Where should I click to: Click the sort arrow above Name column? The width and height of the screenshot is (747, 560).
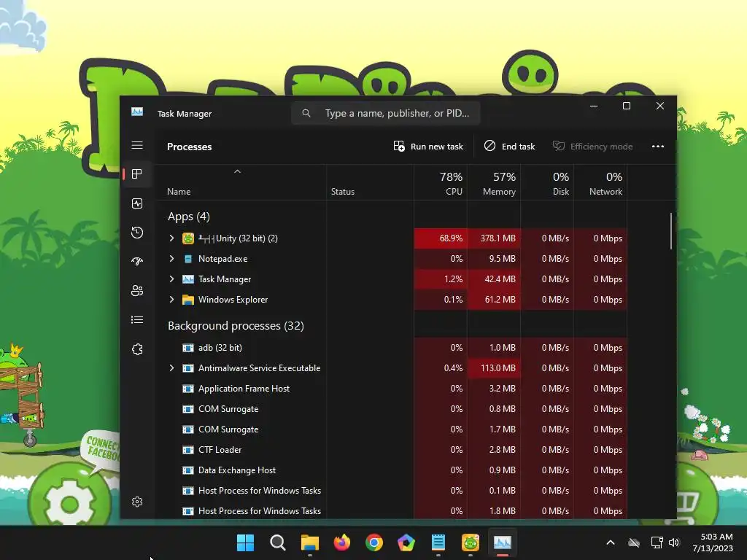(x=237, y=171)
